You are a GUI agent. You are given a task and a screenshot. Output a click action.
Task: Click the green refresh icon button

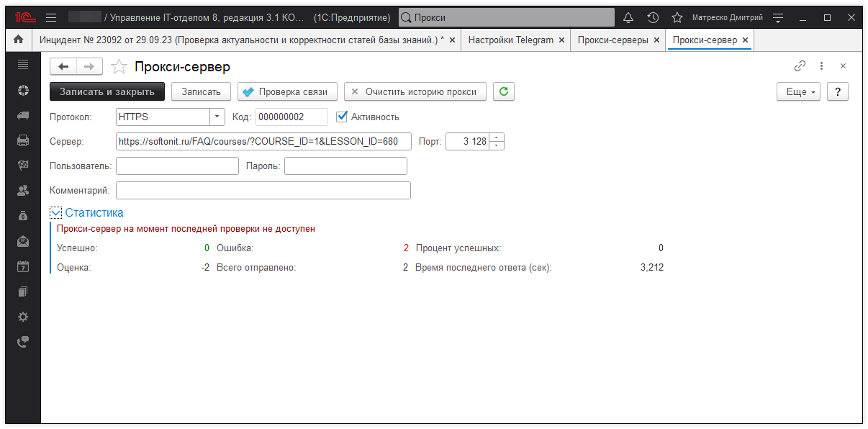tap(504, 91)
